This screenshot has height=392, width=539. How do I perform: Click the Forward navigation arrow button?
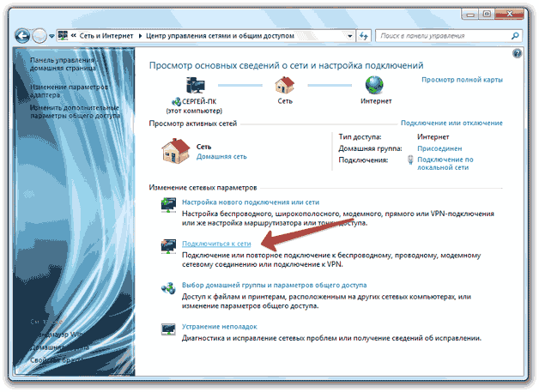point(39,36)
